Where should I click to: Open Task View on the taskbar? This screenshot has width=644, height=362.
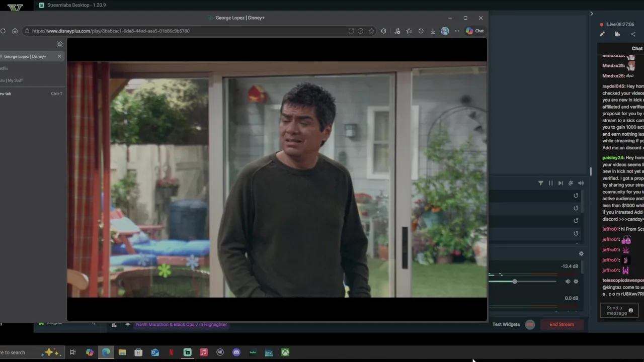72,352
